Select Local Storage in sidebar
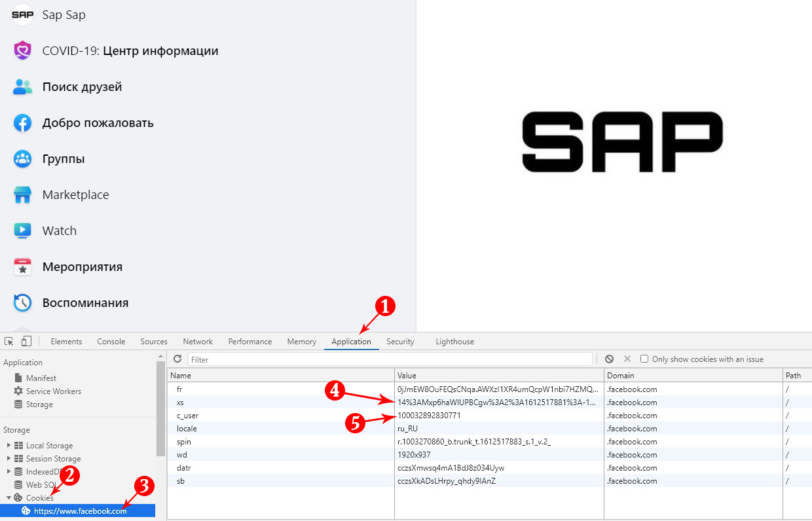The height and width of the screenshot is (521, 812). (49, 445)
